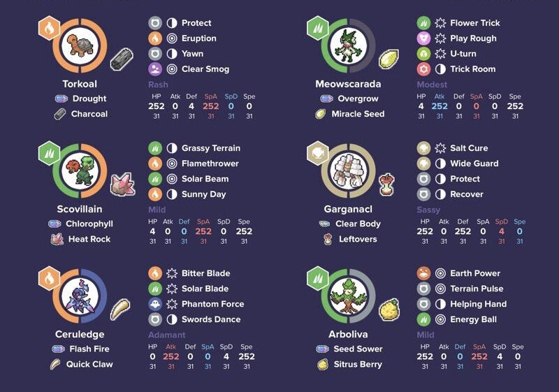Screen dimensions: 559x392
Task: Select the fire type badge next to Eruption
Action: point(155,38)
